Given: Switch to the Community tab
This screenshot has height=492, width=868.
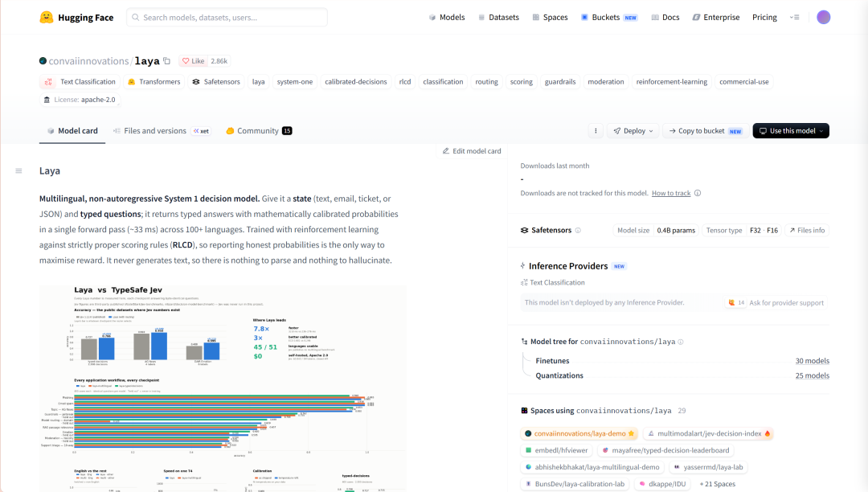Looking at the screenshot, I should 259,130.
